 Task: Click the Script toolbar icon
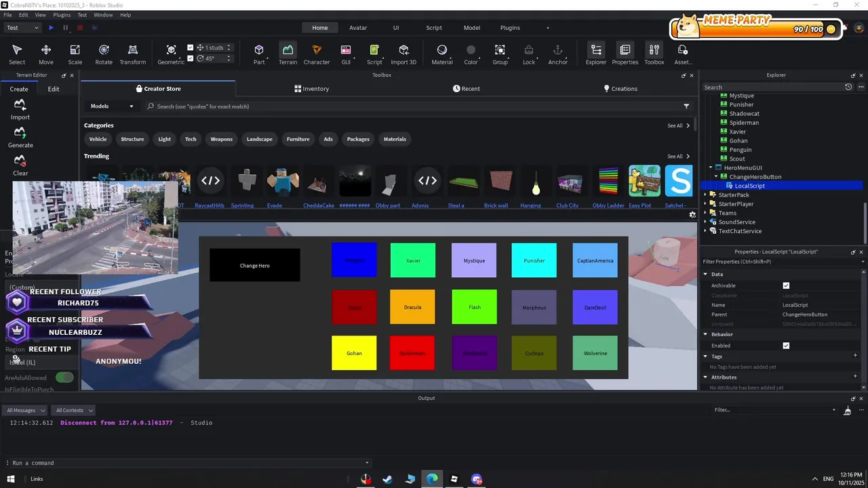374,54
